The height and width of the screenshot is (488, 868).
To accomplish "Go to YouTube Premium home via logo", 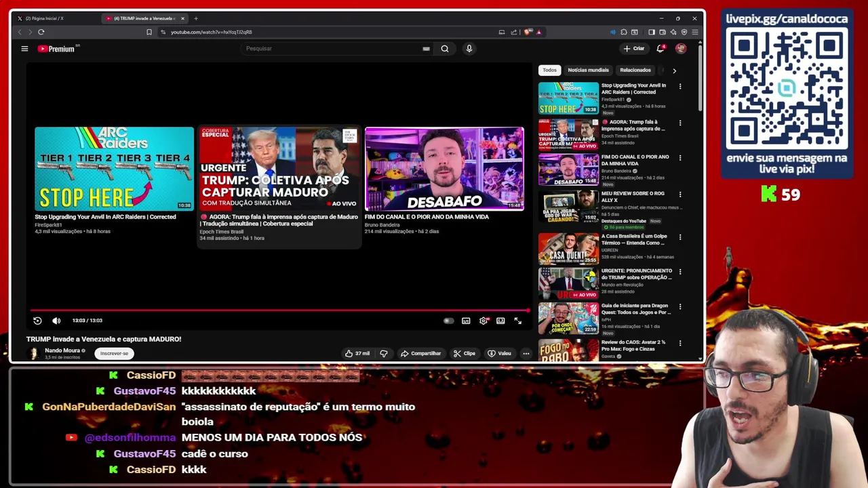I will [57, 49].
